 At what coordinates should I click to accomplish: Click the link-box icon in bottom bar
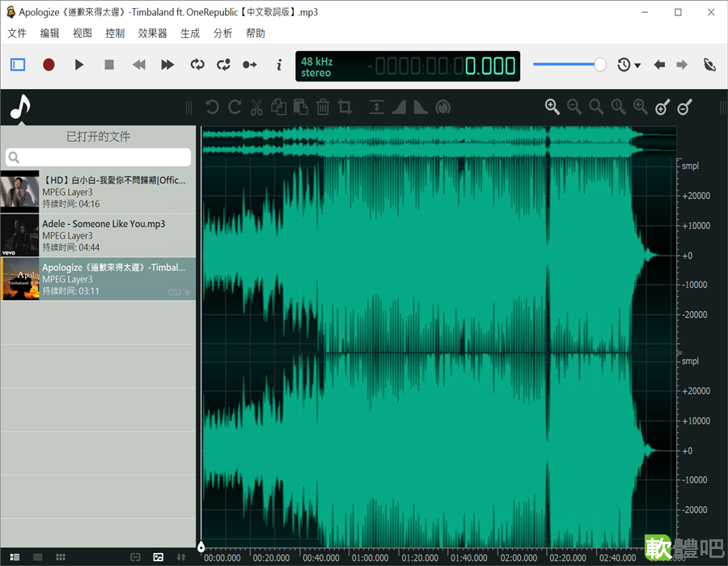click(x=135, y=557)
